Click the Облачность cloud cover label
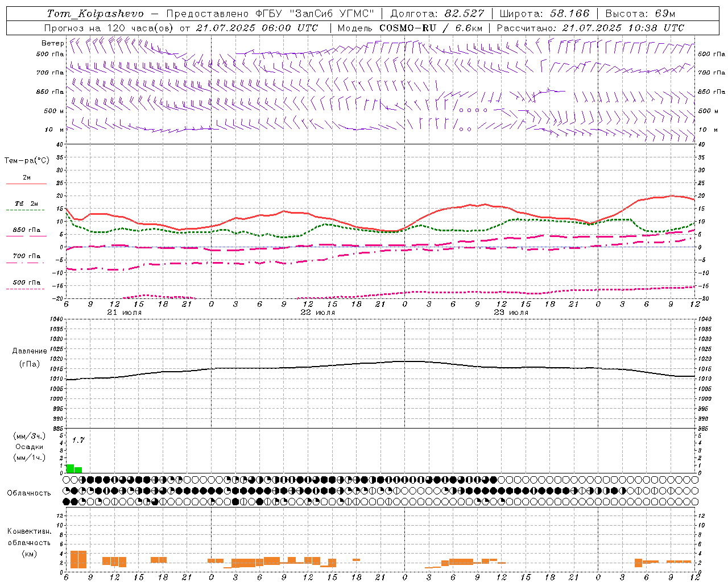The height and width of the screenshot is (582, 728). [29, 493]
